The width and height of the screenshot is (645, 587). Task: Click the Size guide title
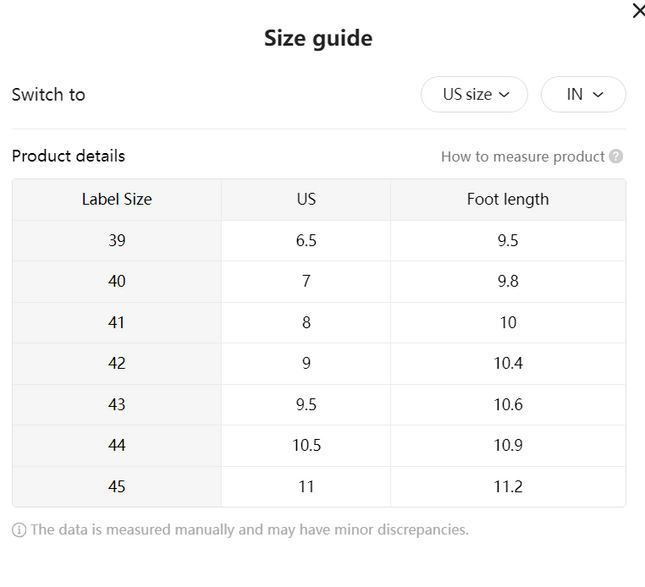click(318, 39)
